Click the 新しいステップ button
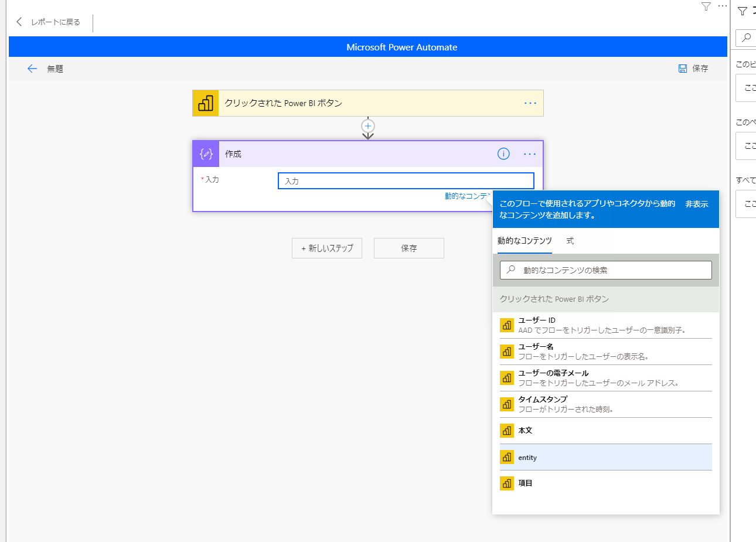This screenshot has height=542, width=756. [x=326, y=248]
